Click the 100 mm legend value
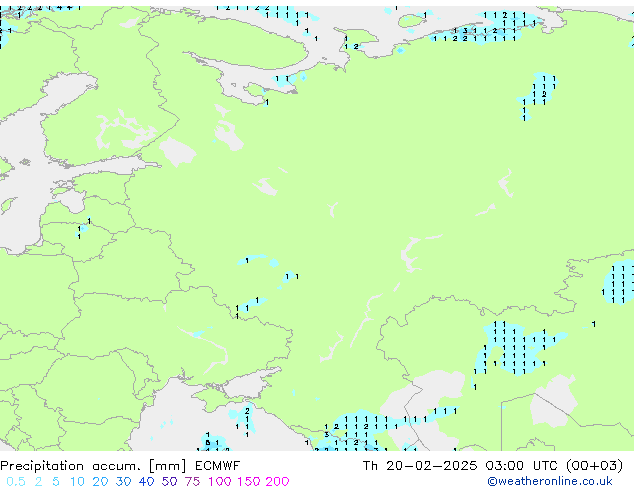This screenshot has height=490, width=634. [x=220, y=482]
